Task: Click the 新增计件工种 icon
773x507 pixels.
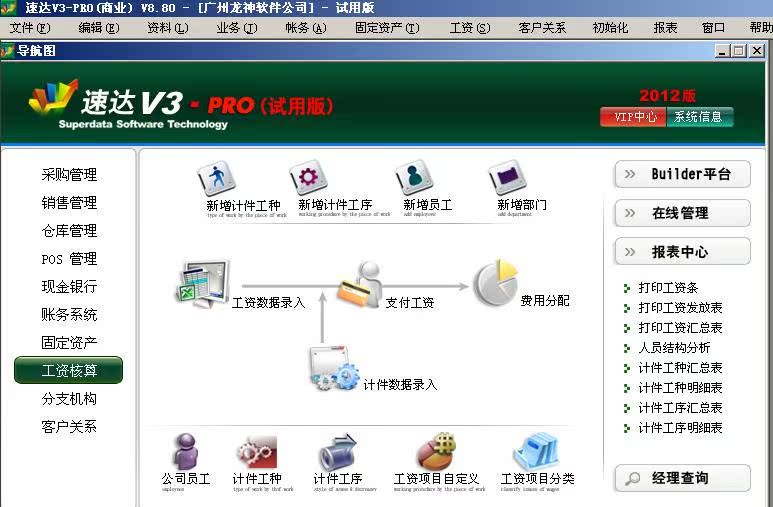Action: coord(217,178)
